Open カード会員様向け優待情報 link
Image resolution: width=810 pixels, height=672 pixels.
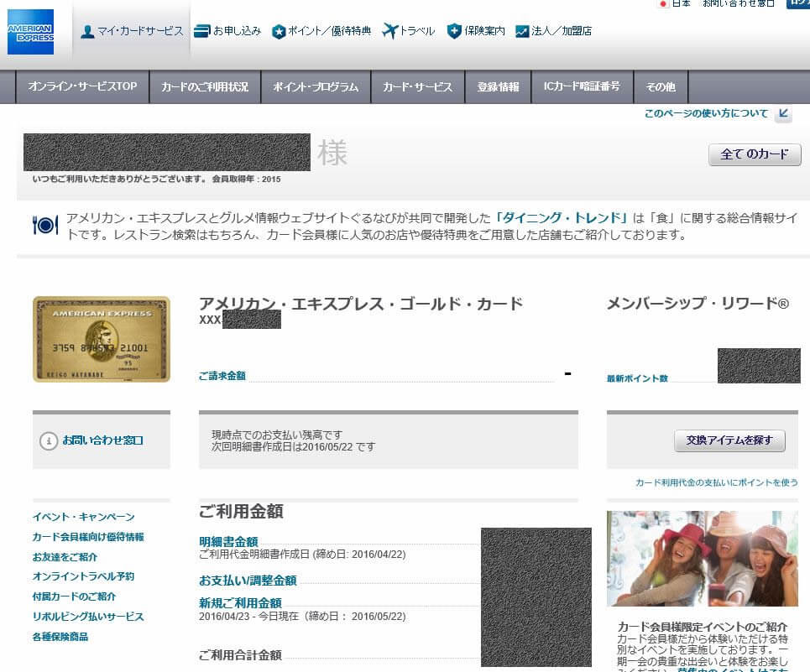[88, 537]
